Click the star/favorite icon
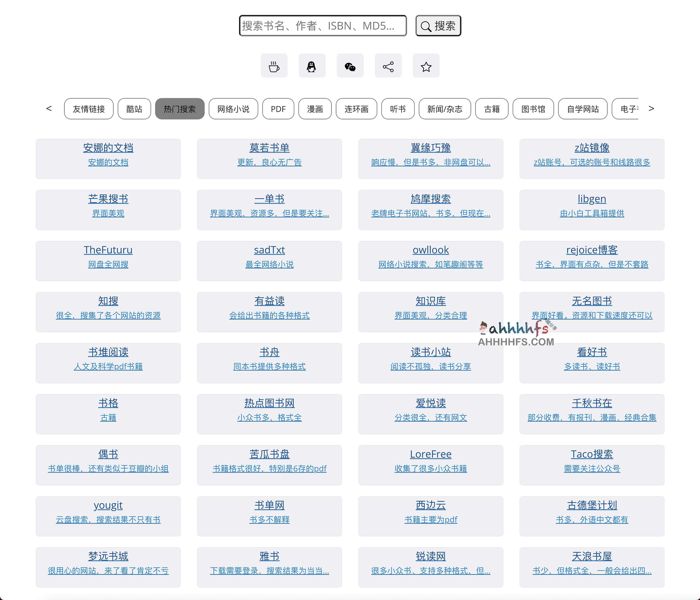The width and height of the screenshot is (700, 600). 427,67
